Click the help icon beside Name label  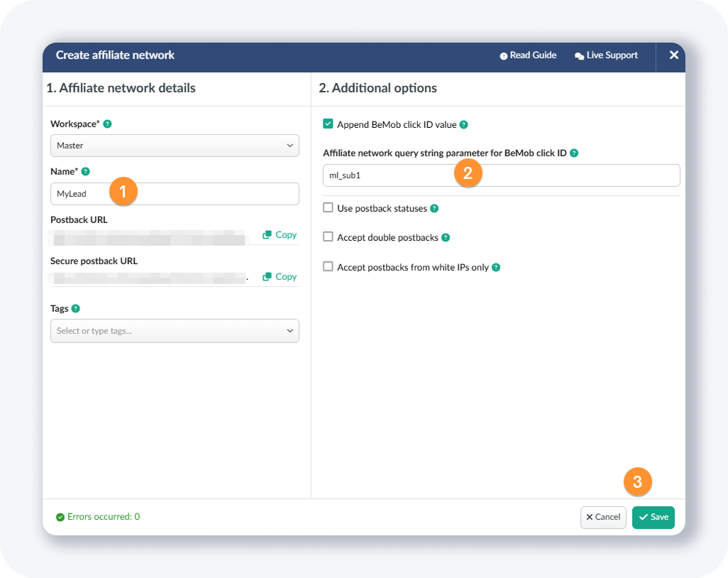(x=86, y=172)
